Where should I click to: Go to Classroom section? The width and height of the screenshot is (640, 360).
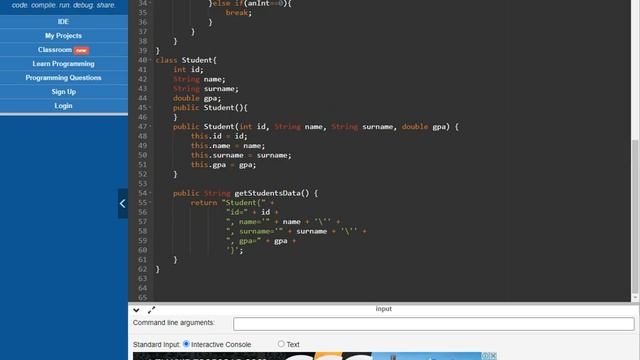coord(63,50)
